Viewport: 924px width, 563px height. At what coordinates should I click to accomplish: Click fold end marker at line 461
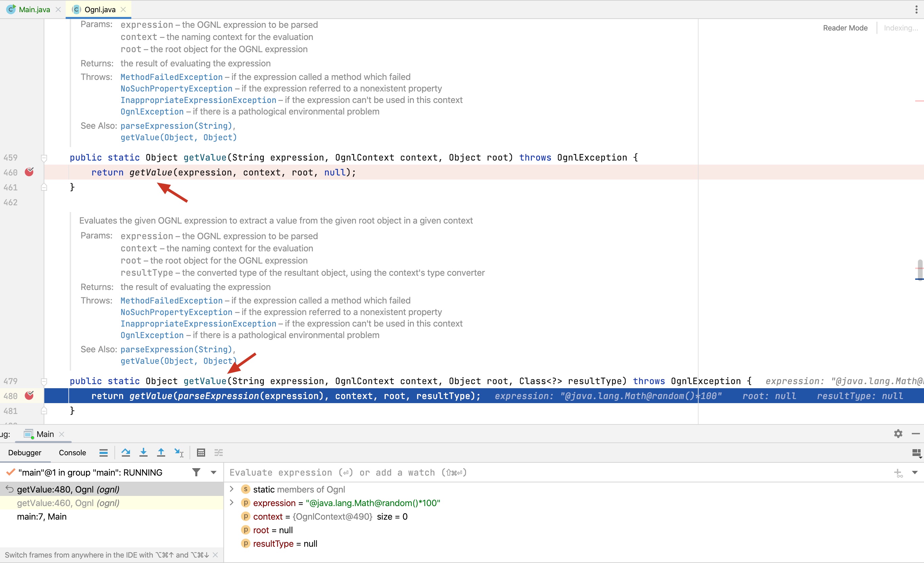click(x=44, y=187)
